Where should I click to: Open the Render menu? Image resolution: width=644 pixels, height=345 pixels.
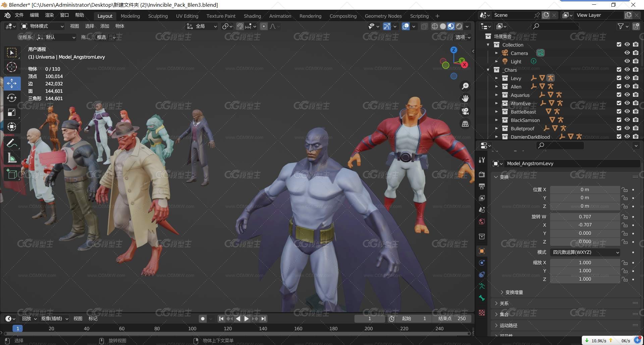[x=49, y=15]
